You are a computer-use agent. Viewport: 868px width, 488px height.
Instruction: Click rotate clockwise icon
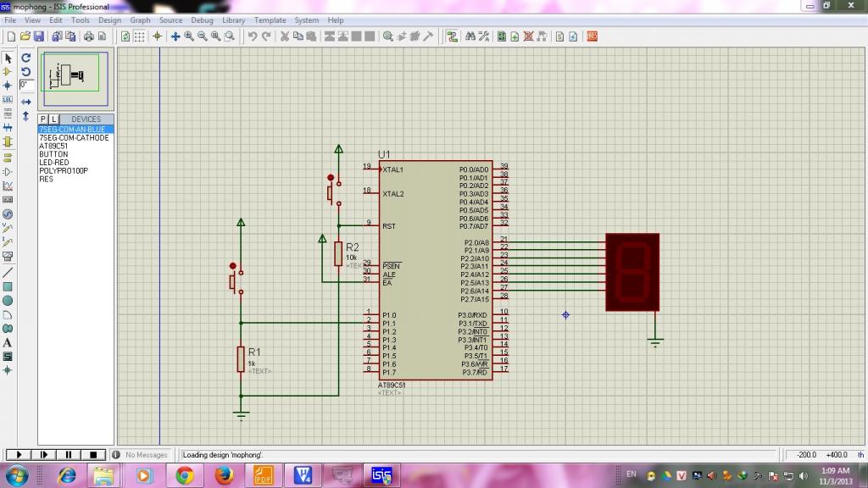coord(26,58)
